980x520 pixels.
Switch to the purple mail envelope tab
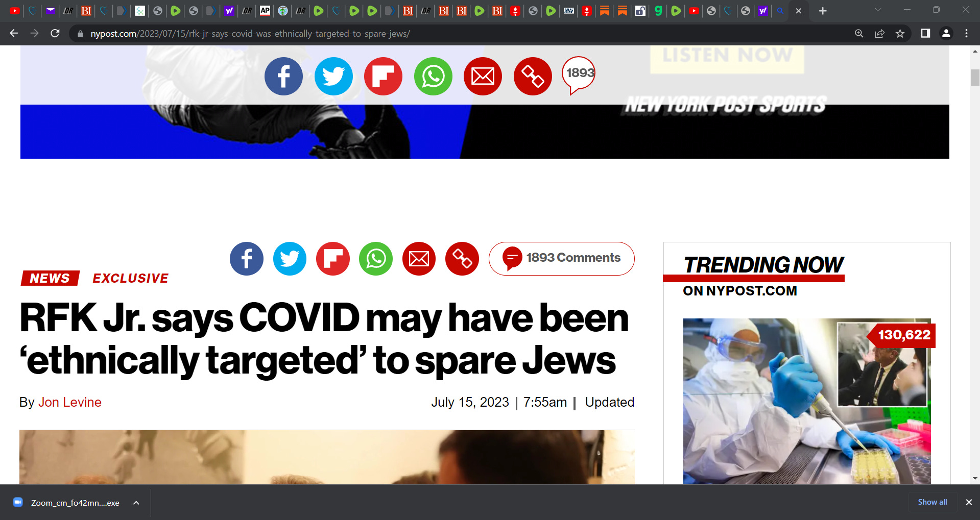[50, 10]
